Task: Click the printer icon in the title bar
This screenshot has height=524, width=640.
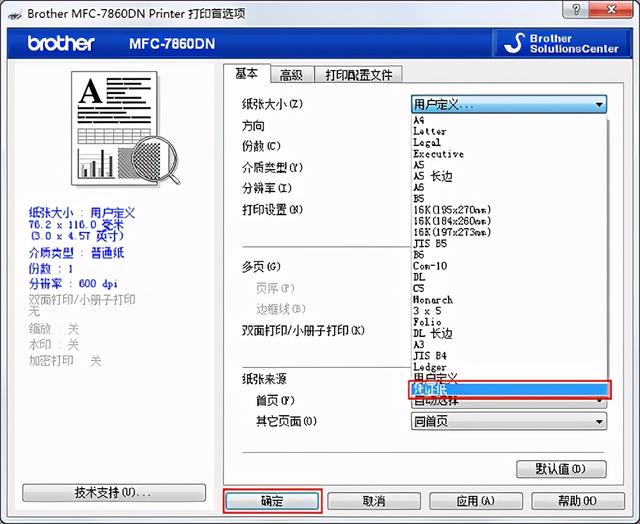Action: 15,15
